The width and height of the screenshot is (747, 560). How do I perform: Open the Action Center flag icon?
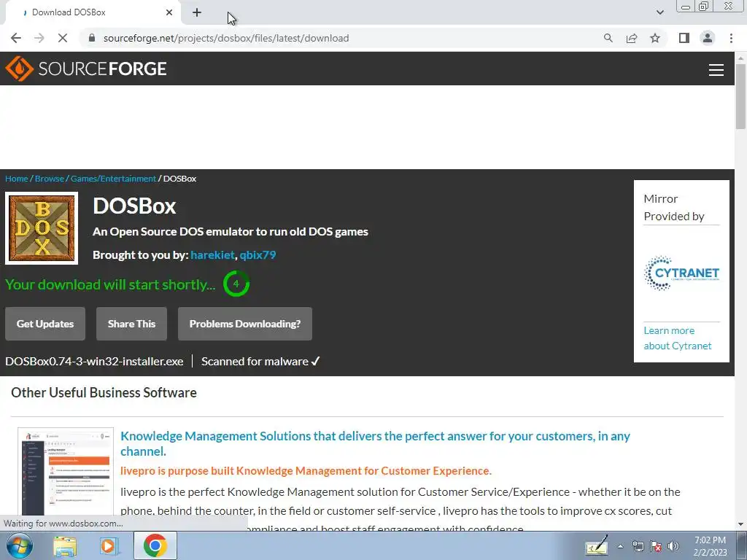point(656,546)
